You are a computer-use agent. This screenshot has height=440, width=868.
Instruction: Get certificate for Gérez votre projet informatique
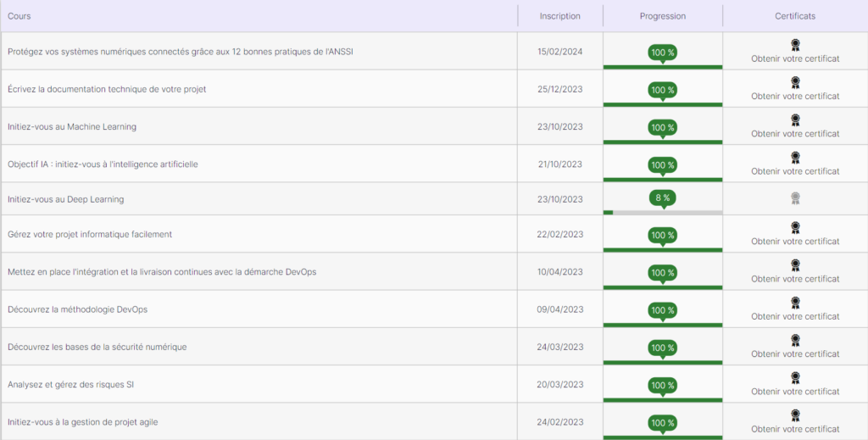(795, 242)
